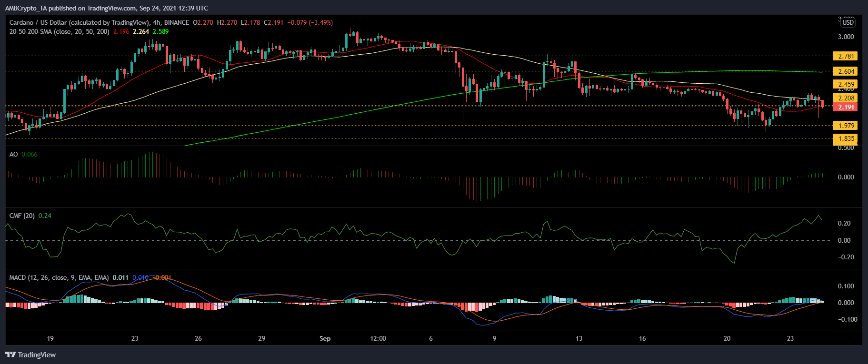The width and height of the screenshot is (868, 364).
Task: Click the CMF value 0.24
Action: [x=45, y=216]
